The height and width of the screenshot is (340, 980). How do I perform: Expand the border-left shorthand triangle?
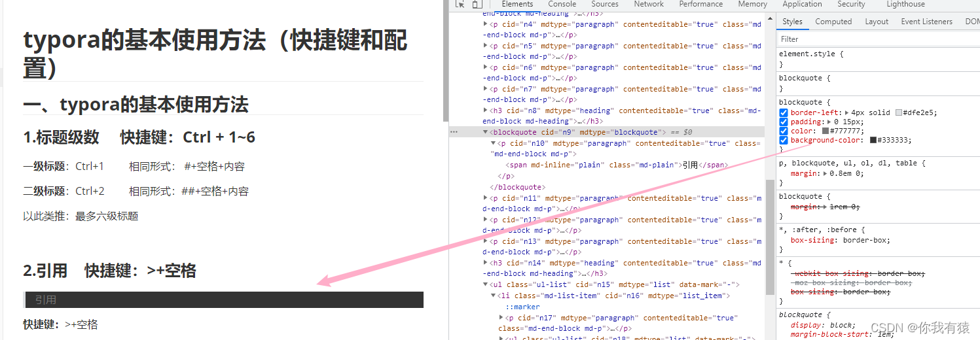847,112
